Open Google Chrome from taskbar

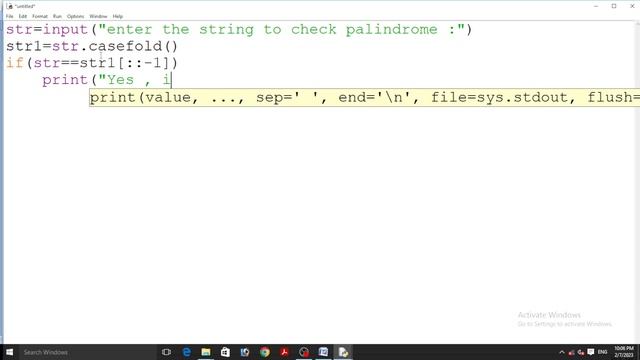point(264,352)
